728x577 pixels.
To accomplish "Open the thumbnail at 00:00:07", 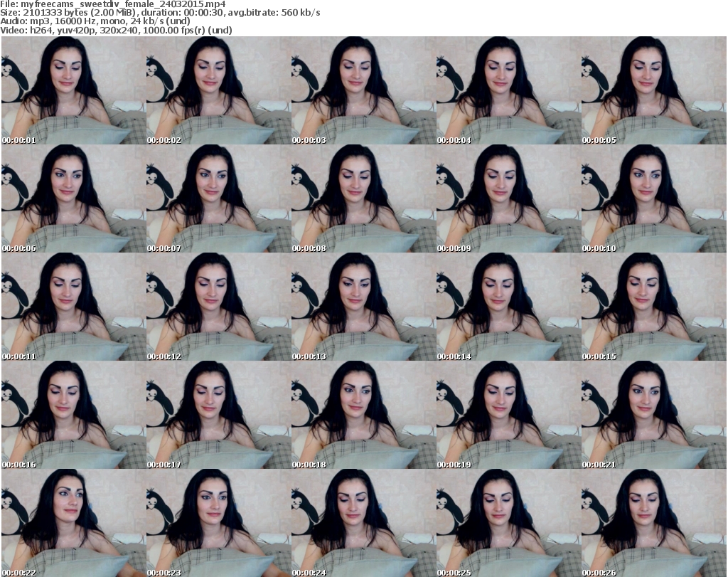I will coord(219,198).
